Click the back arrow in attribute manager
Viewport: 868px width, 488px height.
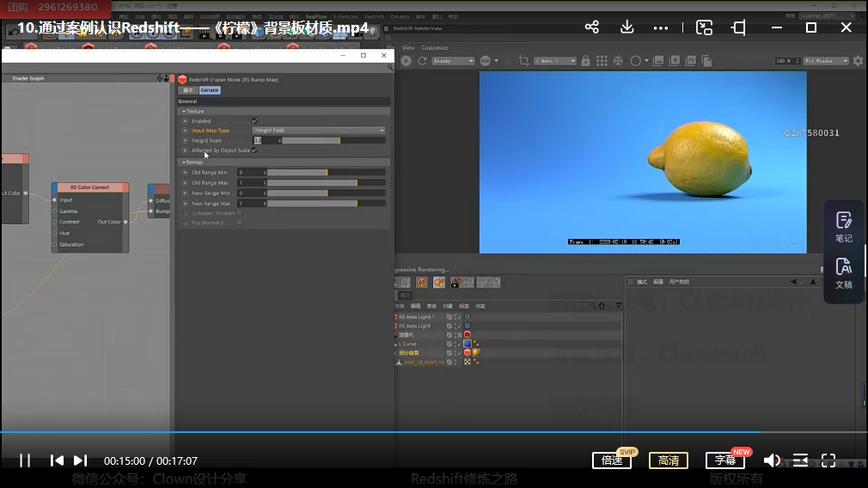[x=794, y=282]
